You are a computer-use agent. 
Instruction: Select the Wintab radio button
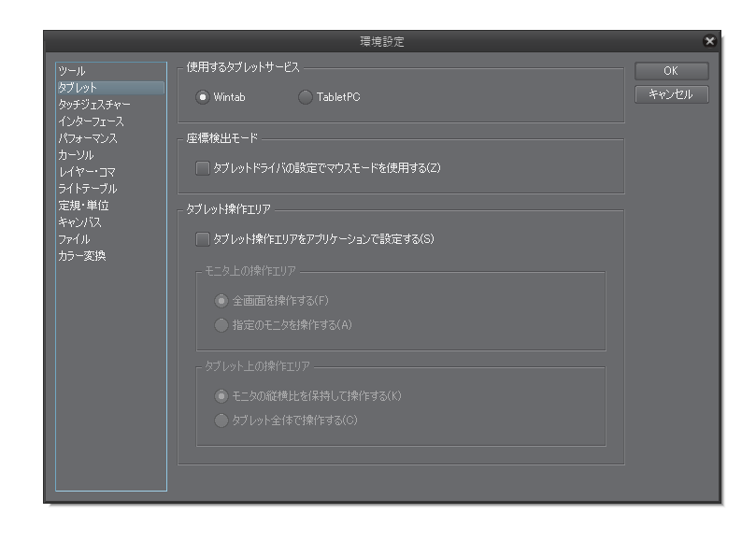(x=203, y=97)
